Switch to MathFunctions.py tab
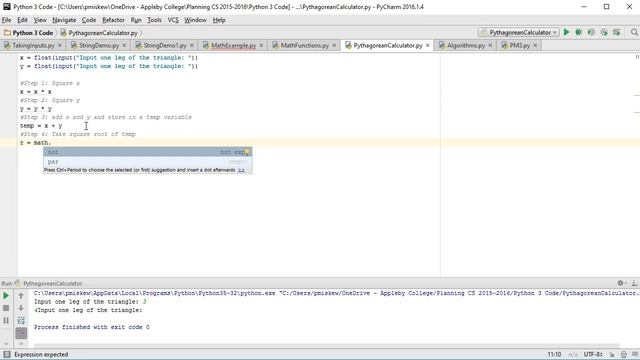Image resolution: width=640 pixels, height=360 pixels. click(304, 45)
